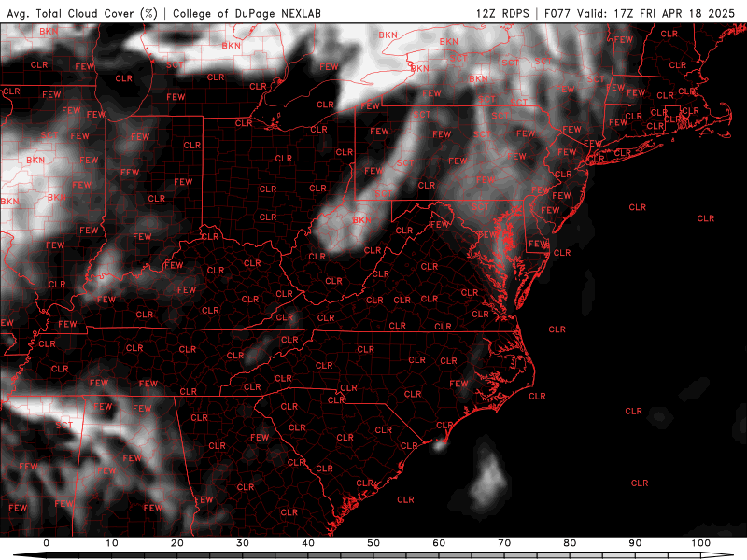Click the colorbar label '100'

701,543
